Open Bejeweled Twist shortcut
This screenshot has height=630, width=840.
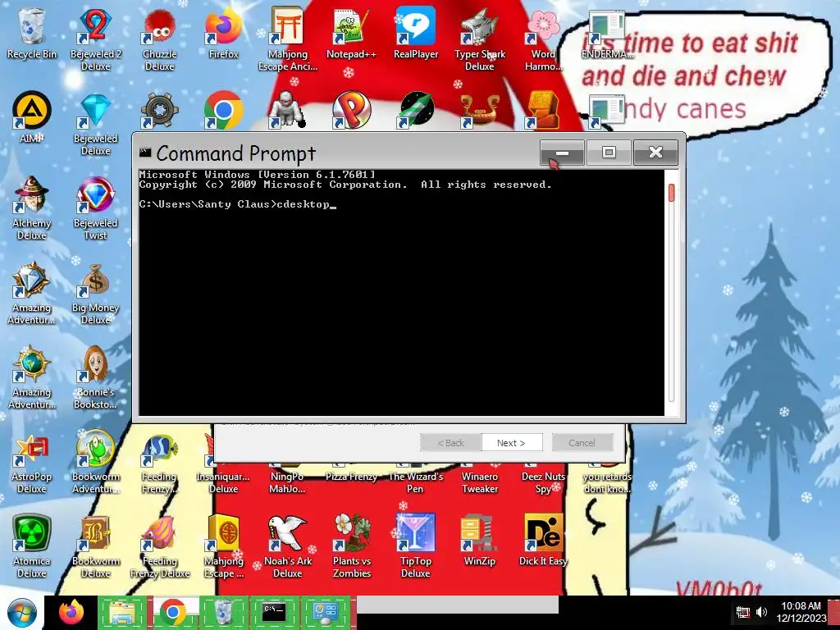click(95, 209)
